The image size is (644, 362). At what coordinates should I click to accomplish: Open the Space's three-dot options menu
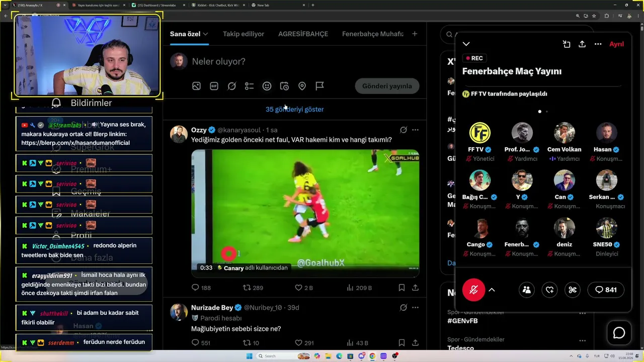click(x=598, y=44)
